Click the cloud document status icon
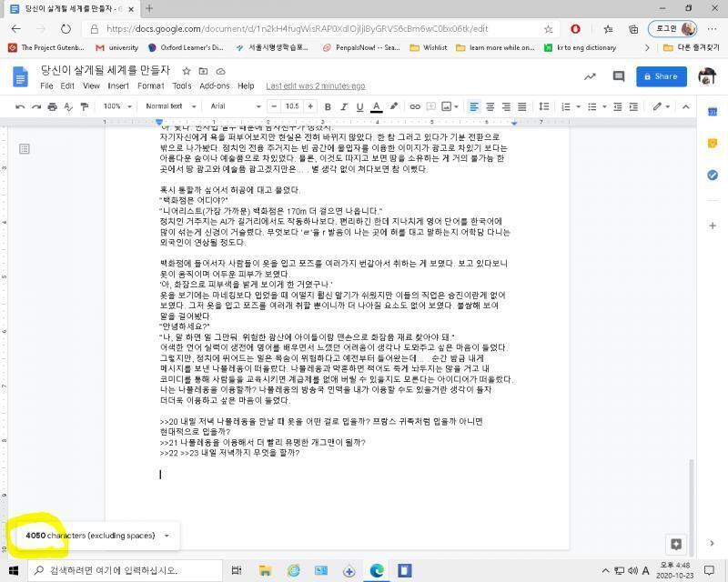 221,71
